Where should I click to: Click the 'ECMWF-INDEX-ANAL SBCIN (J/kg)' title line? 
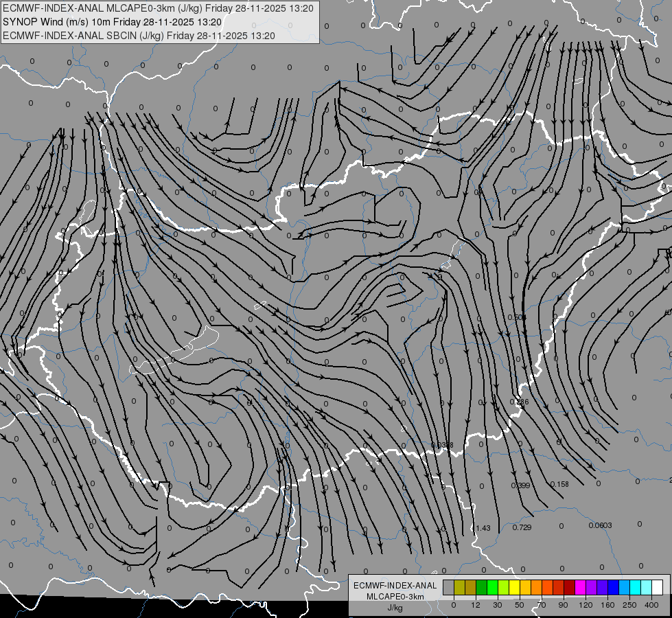tap(83, 36)
